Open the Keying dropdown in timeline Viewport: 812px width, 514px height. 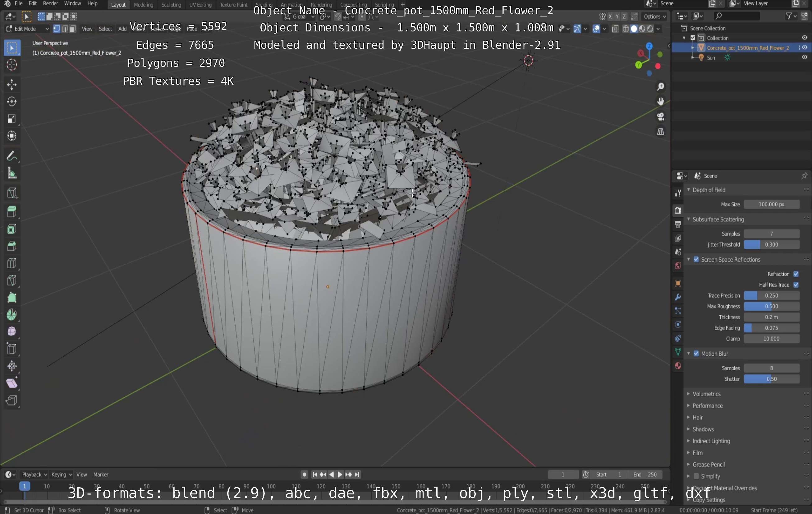coord(61,474)
